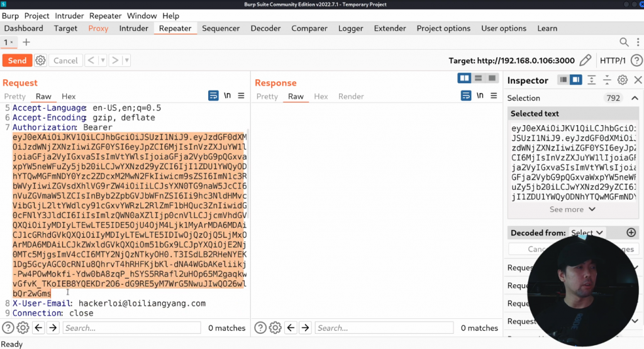Viewport: 644px width, 349px height.
Task: Select Response Pretty view tab
Action: coord(267,96)
